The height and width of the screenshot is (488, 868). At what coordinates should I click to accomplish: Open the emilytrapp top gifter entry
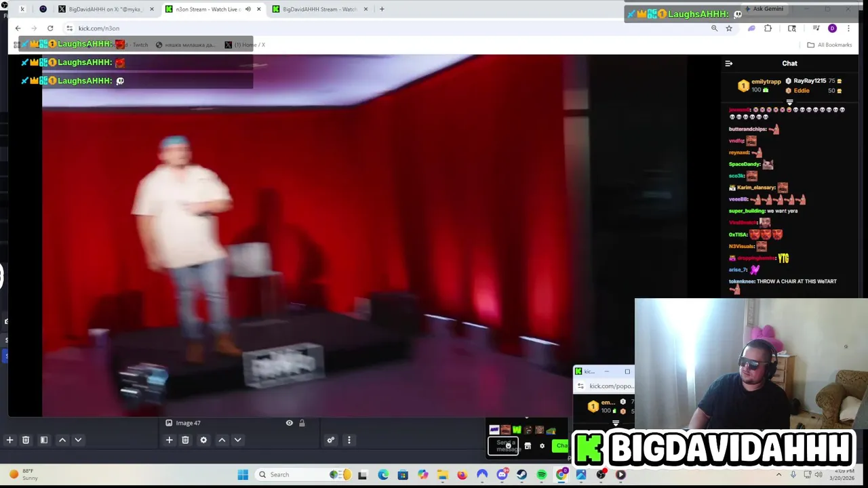(759, 85)
